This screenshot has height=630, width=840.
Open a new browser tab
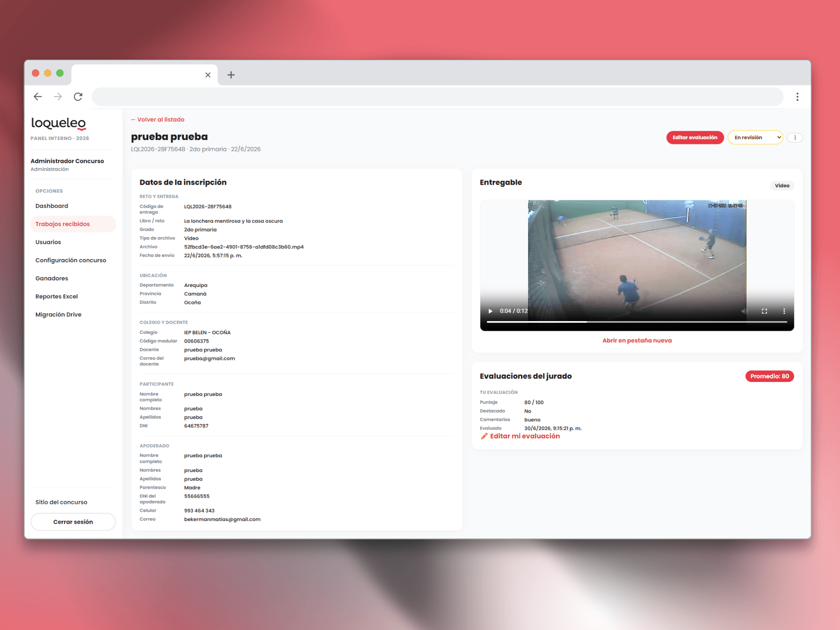pos(231,75)
